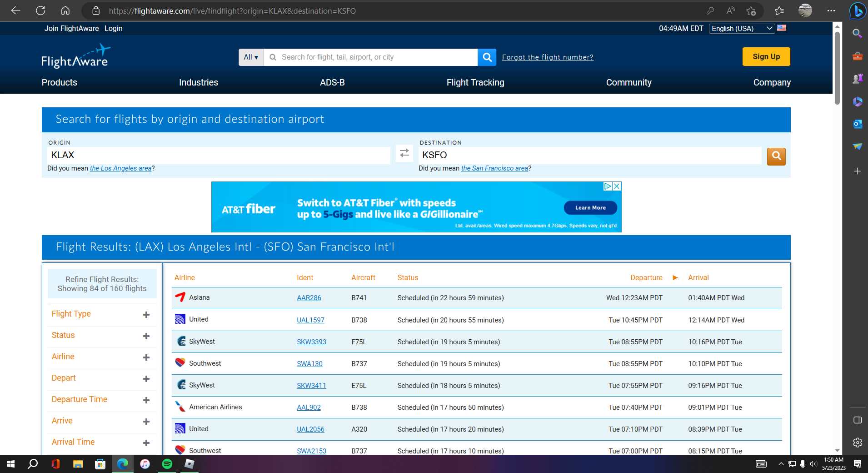Click the browser address bar URL
This screenshot has height=473, width=868.
(232, 10)
